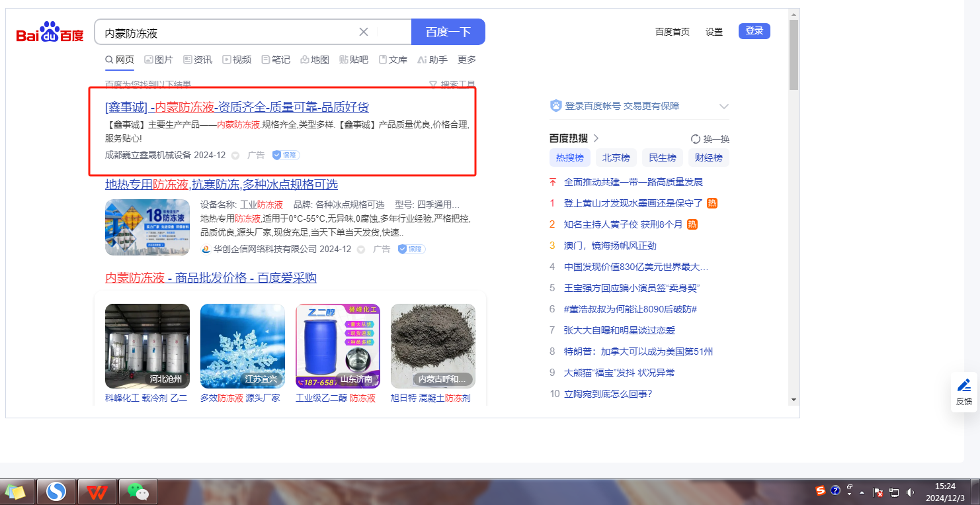
Task: Click the red top-pinned arrow icon in 热搜
Action: click(553, 182)
